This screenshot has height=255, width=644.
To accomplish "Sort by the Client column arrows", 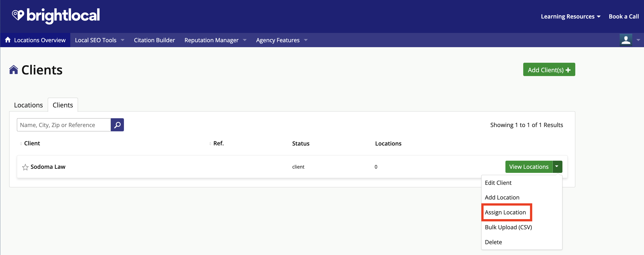I will tap(21, 144).
